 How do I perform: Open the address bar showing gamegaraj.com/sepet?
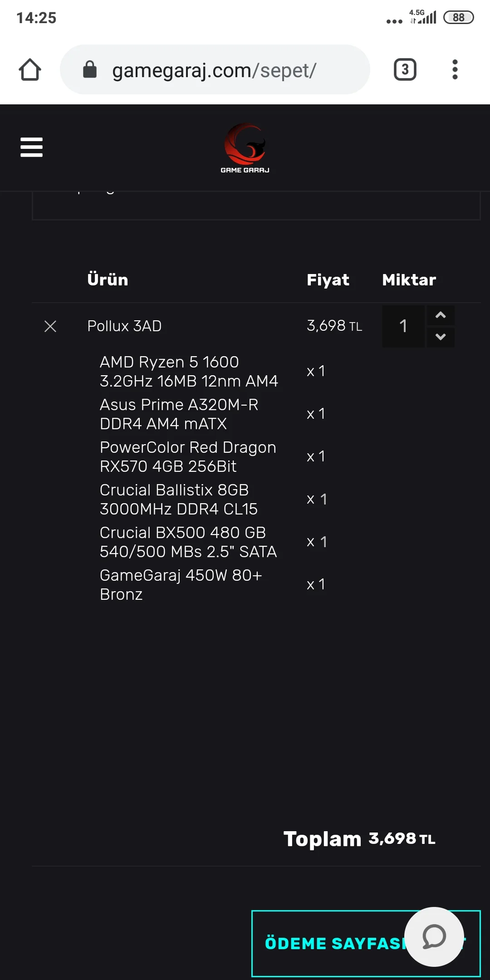213,69
